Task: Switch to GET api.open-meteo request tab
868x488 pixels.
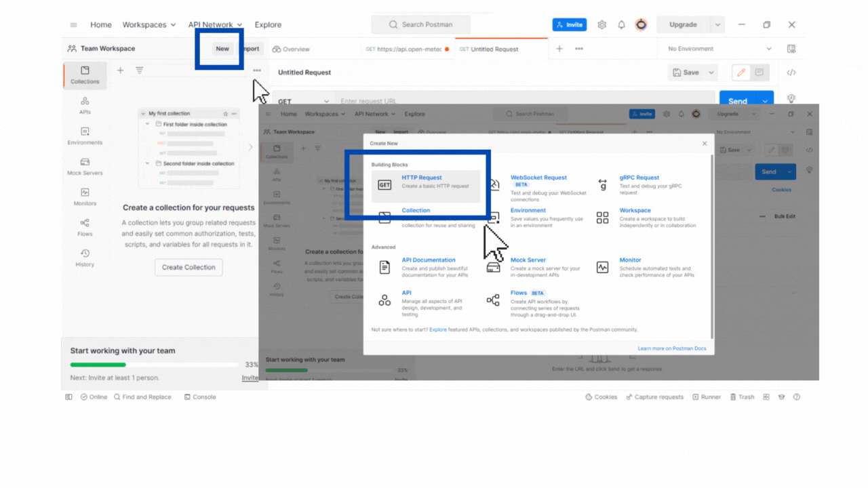Action: tap(408, 49)
